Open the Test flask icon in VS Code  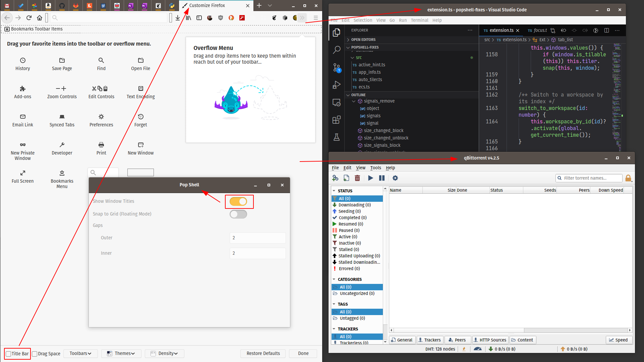(337, 137)
